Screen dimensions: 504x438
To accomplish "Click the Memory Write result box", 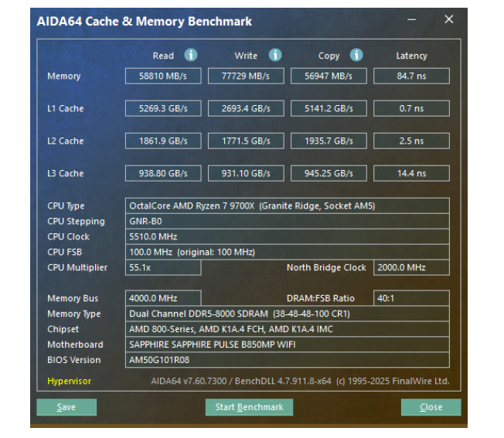I will click(246, 76).
